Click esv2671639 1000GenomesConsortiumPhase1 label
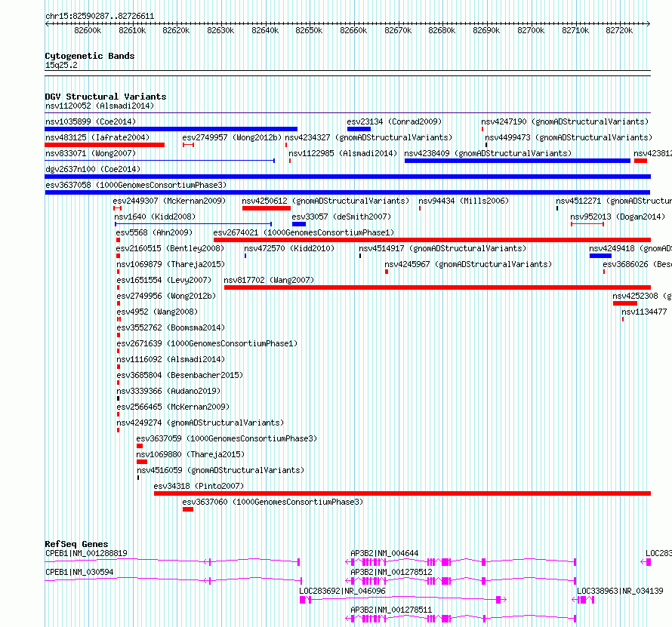The height and width of the screenshot is (627, 672). click(207, 343)
